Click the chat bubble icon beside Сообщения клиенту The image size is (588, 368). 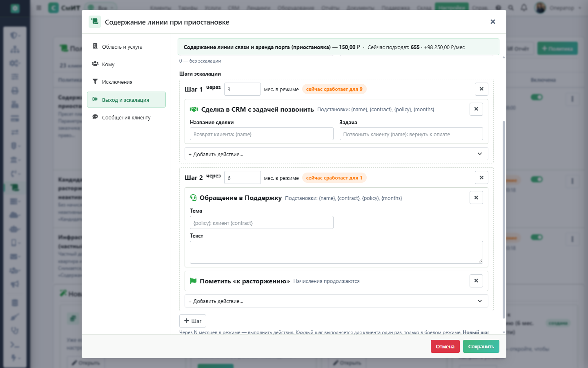pos(95,117)
